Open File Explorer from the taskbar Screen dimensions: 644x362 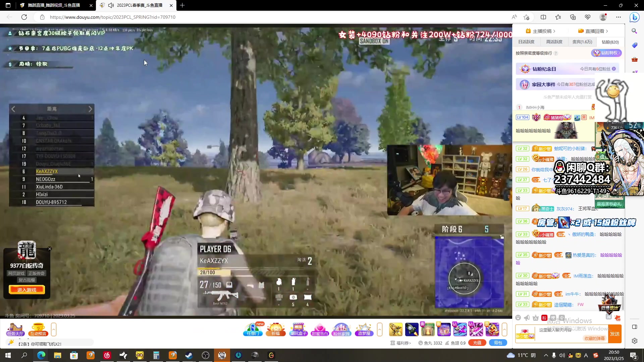(58, 355)
